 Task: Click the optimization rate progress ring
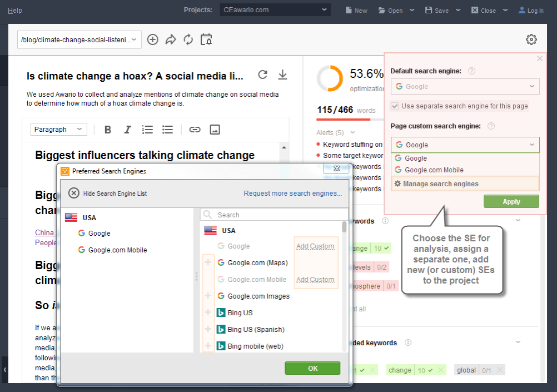click(x=330, y=78)
